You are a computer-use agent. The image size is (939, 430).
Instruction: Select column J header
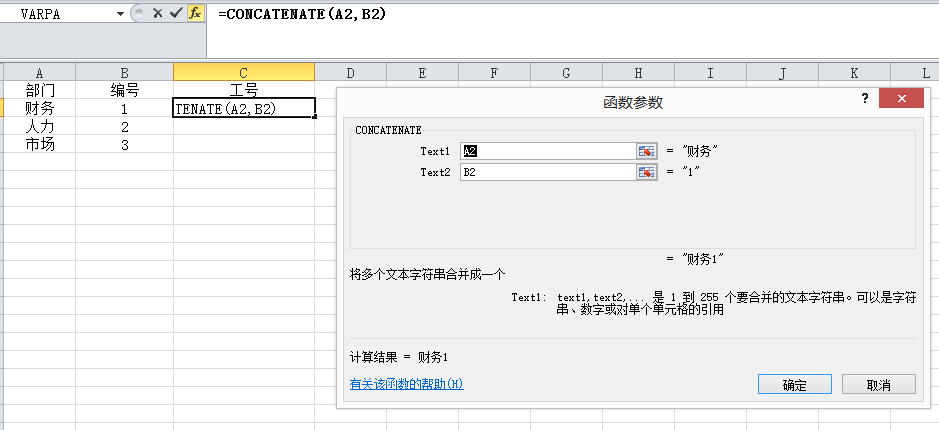click(x=782, y=72)
